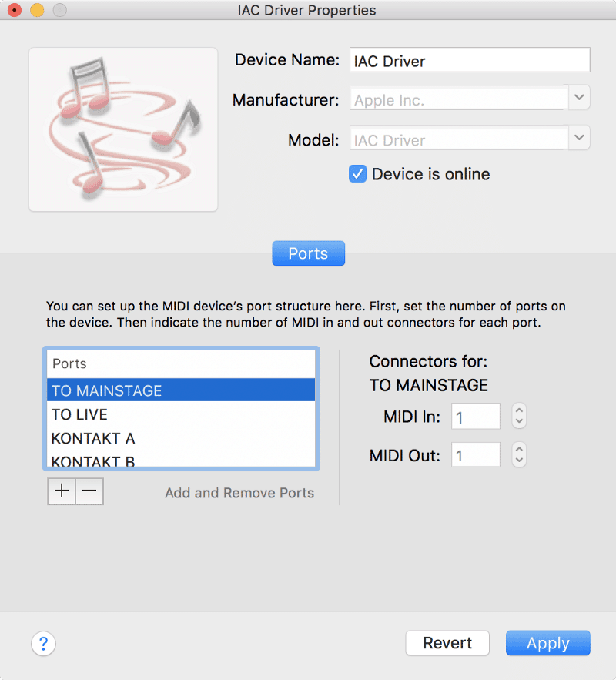Open help with the question mark button
The image size is (616, 680).
[43, 644]
